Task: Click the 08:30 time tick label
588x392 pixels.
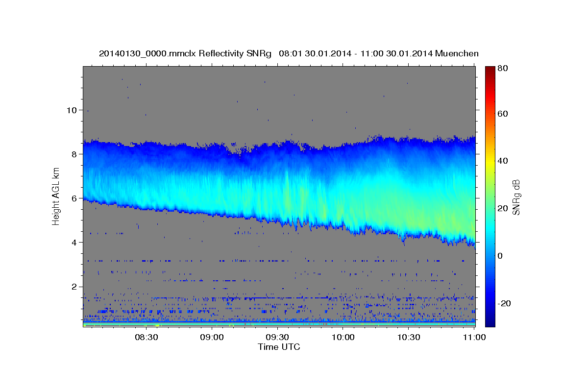Action: (147, 338)
